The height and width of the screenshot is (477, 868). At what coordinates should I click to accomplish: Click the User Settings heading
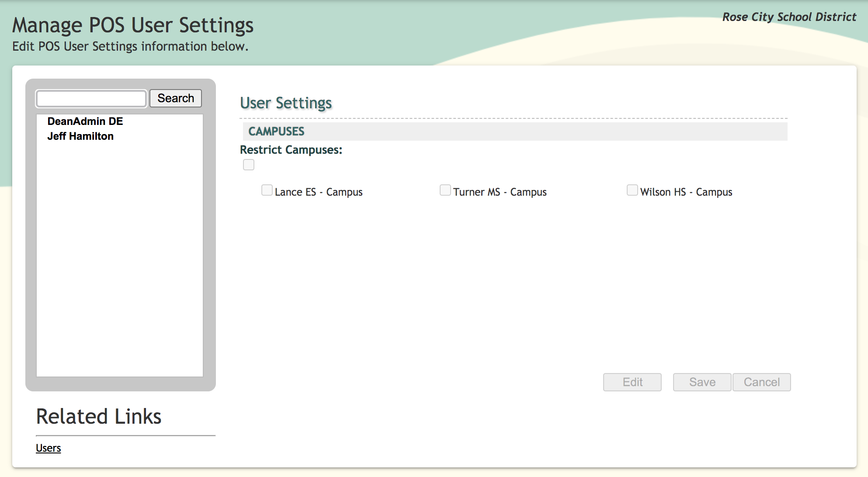click(x=286, y=103)
